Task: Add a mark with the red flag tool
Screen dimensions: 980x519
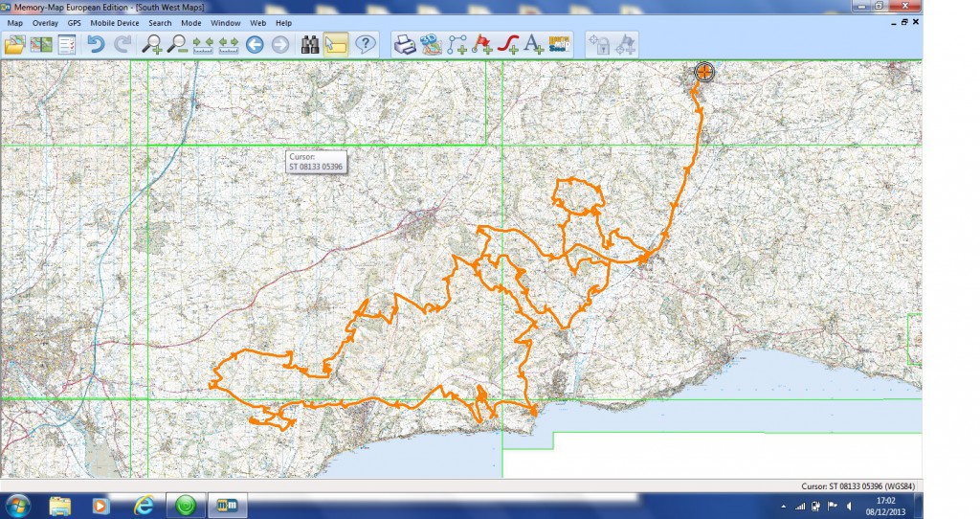Action: coord(483,44)
